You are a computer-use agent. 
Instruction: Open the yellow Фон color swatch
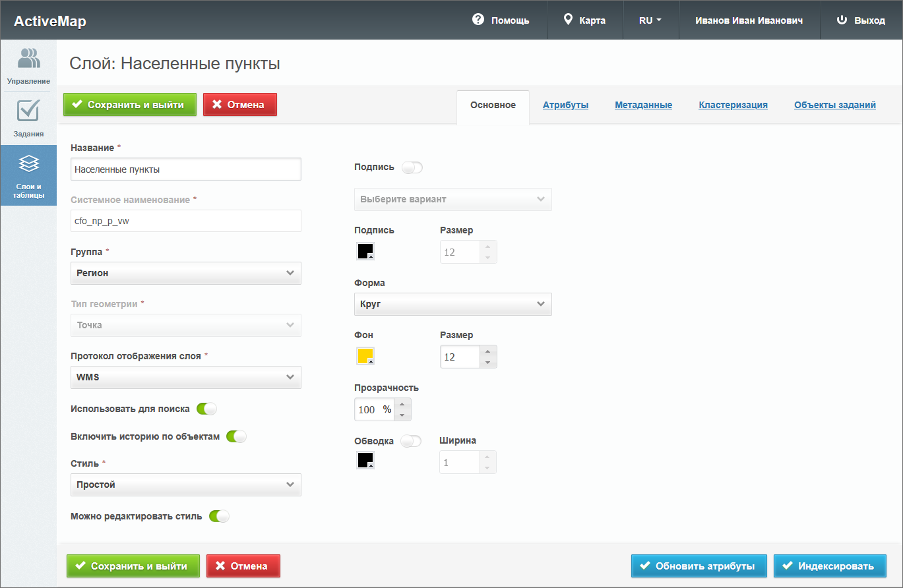coord(365,357)
